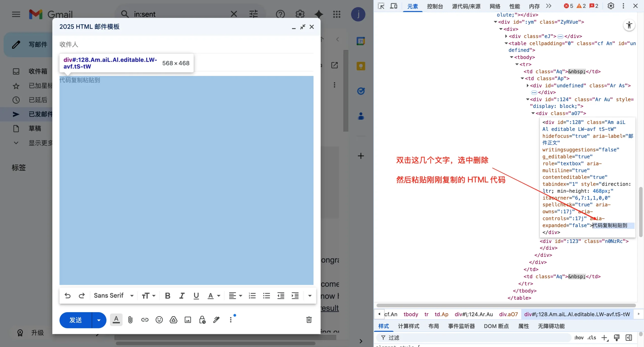
Task: Open the Sans Serif font dropdown
Action: (113, 295)
